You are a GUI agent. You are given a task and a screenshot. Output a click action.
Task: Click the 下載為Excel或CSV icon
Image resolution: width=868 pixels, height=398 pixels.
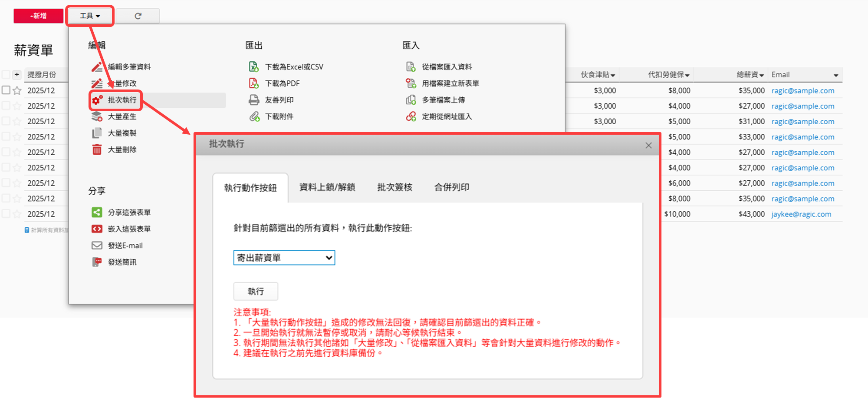coord(254,67)
